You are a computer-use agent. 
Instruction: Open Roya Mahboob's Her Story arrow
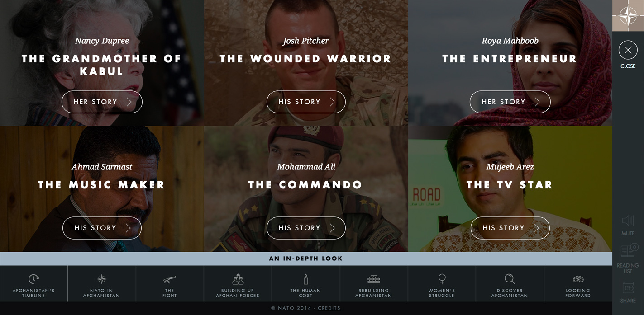coord(537,102)
